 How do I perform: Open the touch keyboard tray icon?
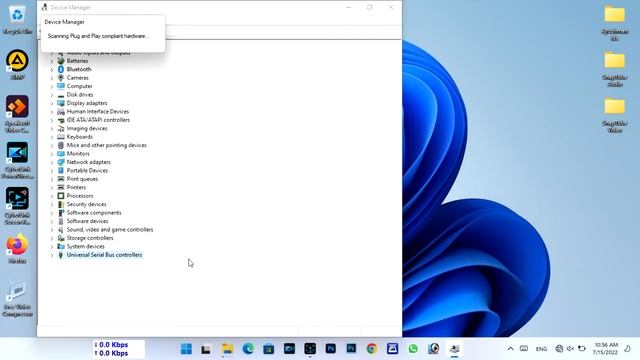click(x=524, y=349)
